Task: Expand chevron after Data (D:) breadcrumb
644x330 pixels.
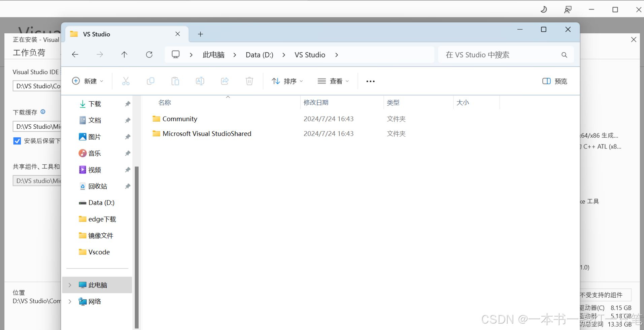Action: (284, 55)
